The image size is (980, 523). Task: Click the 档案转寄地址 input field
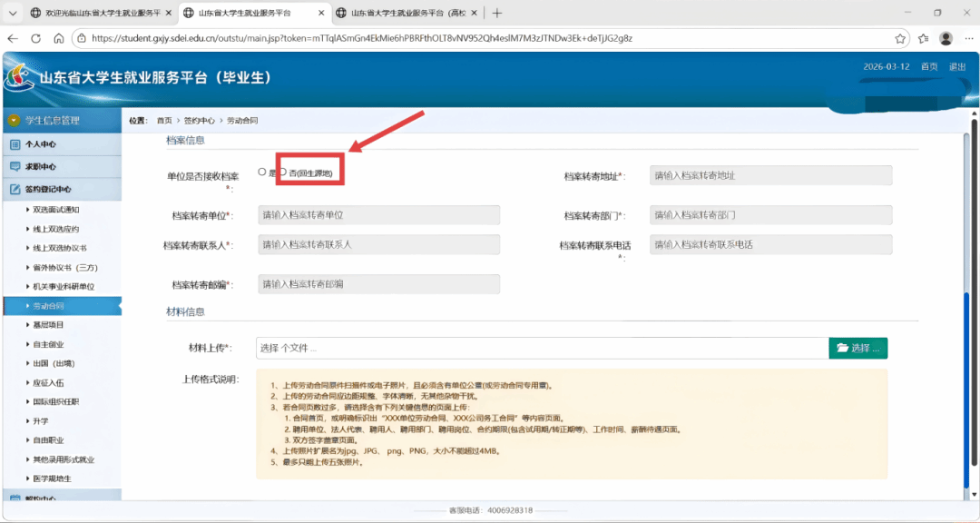[x=770, y=175]
